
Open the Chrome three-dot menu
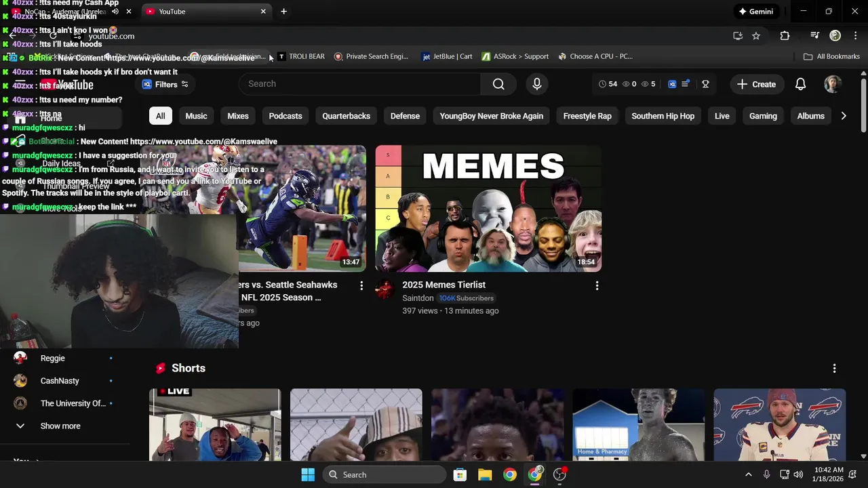(x=857, y=36)
